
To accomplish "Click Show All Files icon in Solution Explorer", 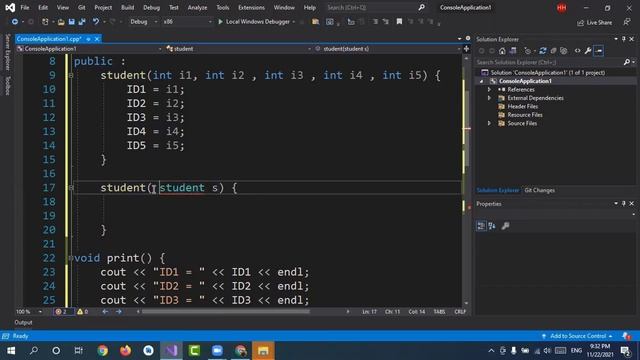I will click(564, 51).
